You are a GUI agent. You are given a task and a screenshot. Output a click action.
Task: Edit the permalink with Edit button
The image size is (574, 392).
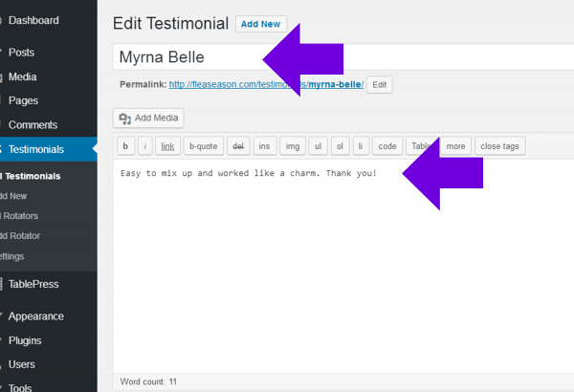coord(380,84)
